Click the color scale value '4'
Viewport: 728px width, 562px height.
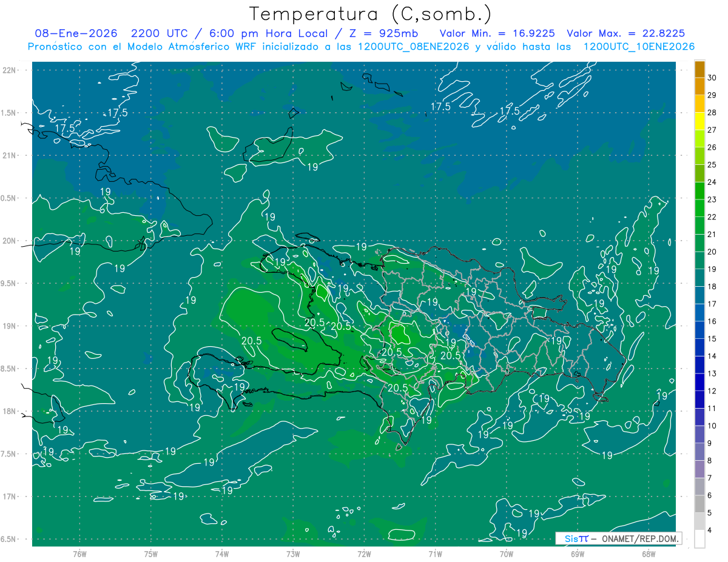[711, 530]
